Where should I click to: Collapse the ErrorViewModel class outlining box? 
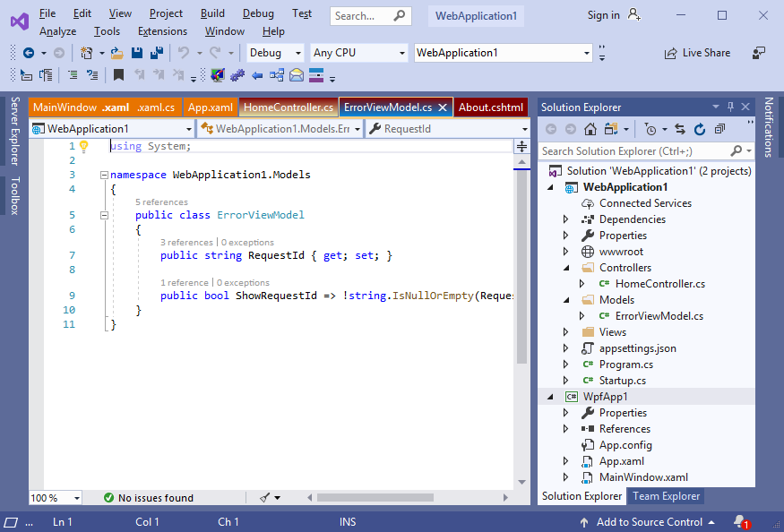(104, 215)
